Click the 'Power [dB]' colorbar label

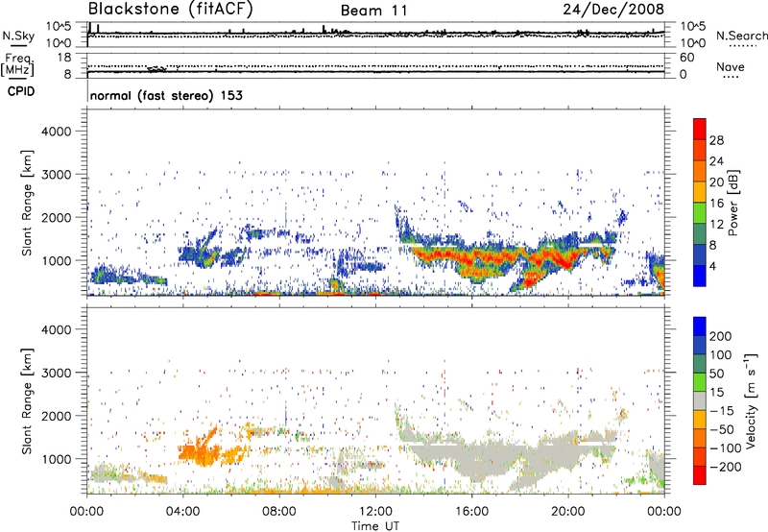[733, 203]
